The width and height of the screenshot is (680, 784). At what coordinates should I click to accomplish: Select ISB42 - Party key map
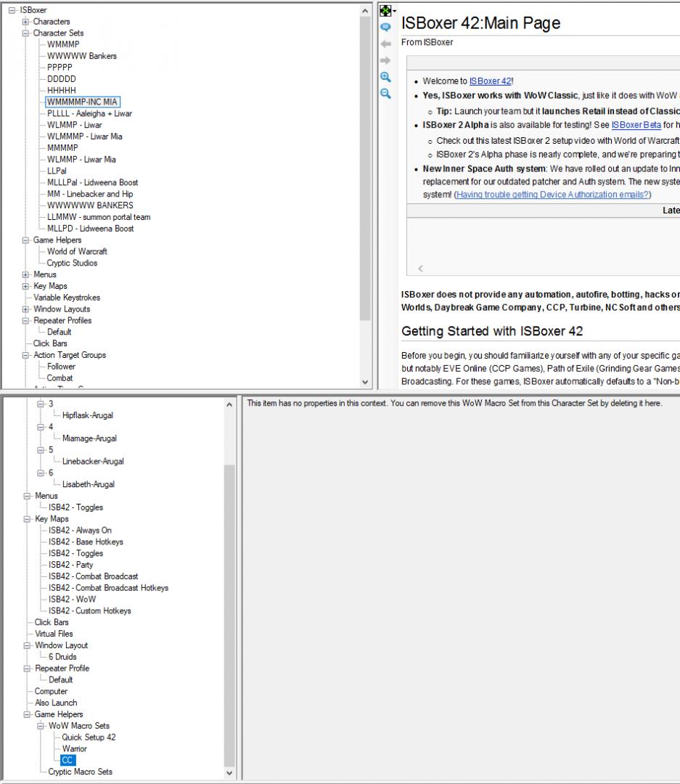point(70,565)
